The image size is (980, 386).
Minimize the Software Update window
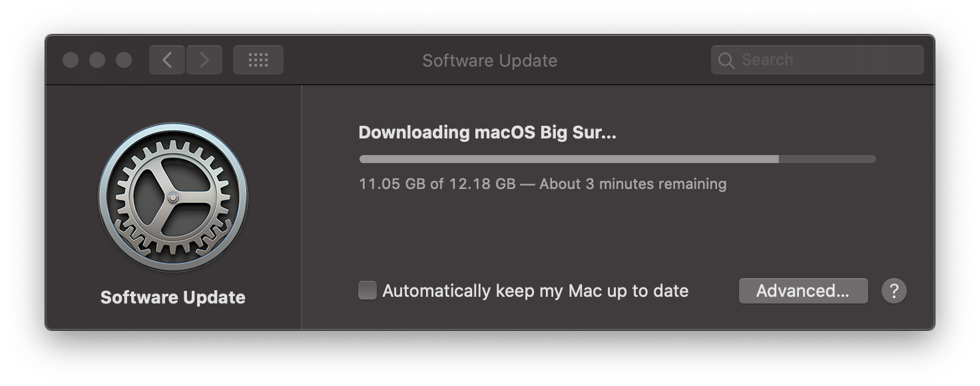(x=97, y=60)
